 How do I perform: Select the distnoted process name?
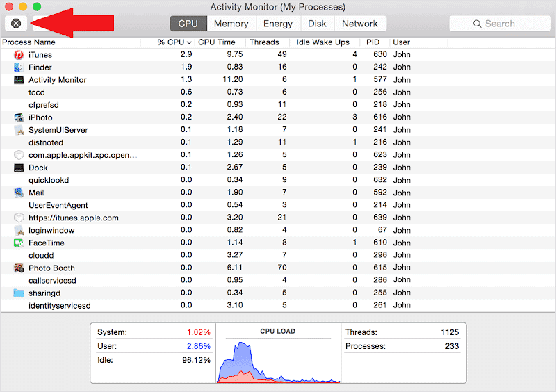pos(46,142)
